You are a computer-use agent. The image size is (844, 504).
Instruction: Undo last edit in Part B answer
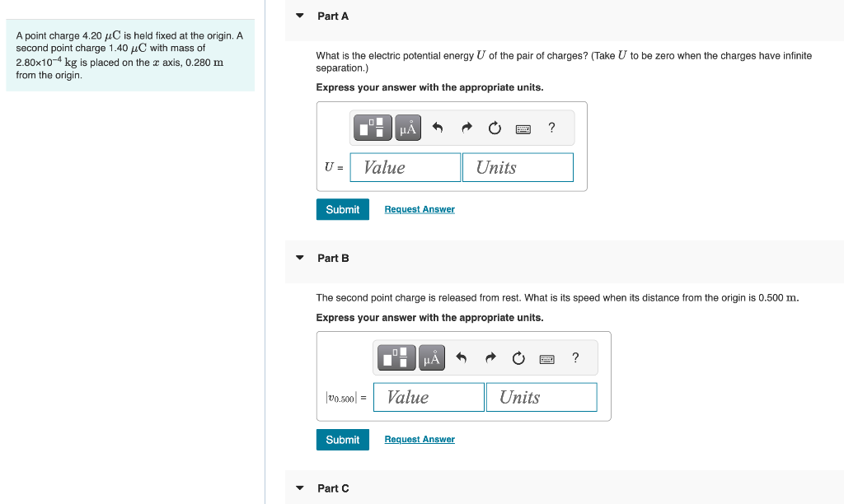point(462,357)
